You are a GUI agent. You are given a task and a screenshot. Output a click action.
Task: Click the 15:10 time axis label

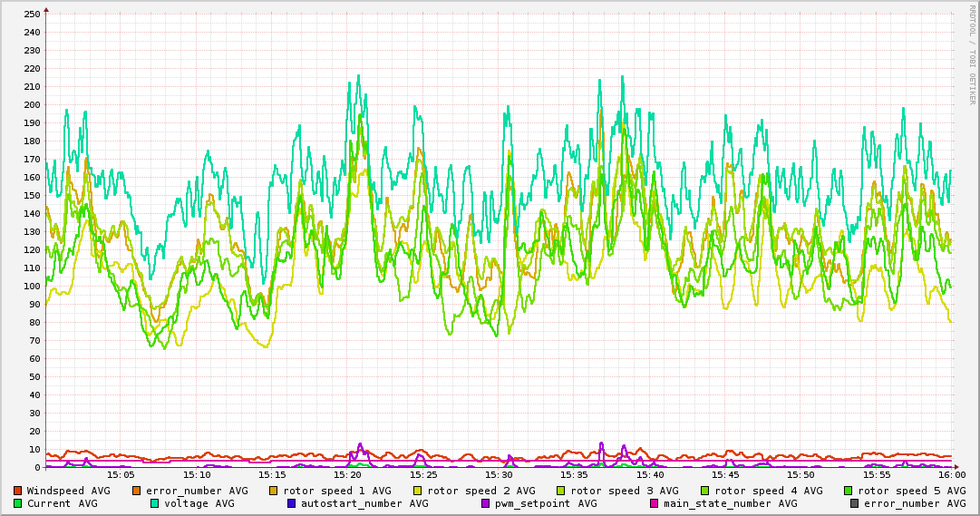point(196,475)
